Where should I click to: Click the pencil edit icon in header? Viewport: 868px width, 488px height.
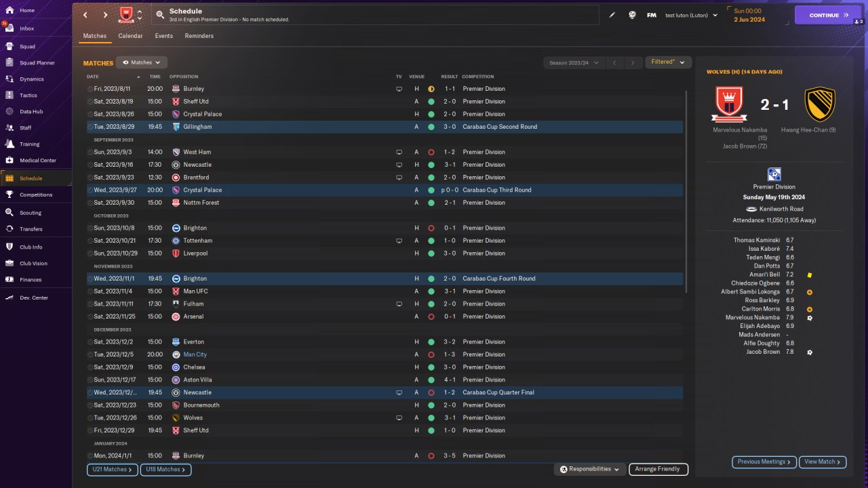(x=612, y=15)
